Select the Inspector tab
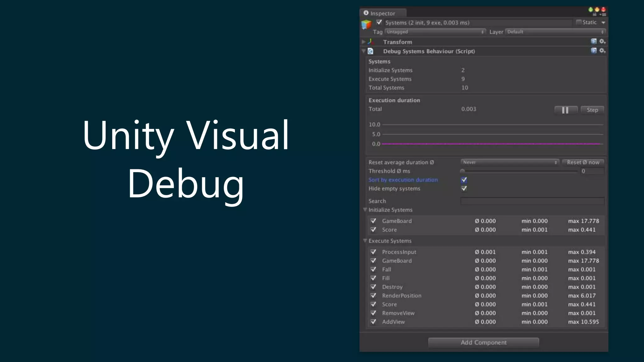Viewport: 644px width, 362px height. point(383,13)
